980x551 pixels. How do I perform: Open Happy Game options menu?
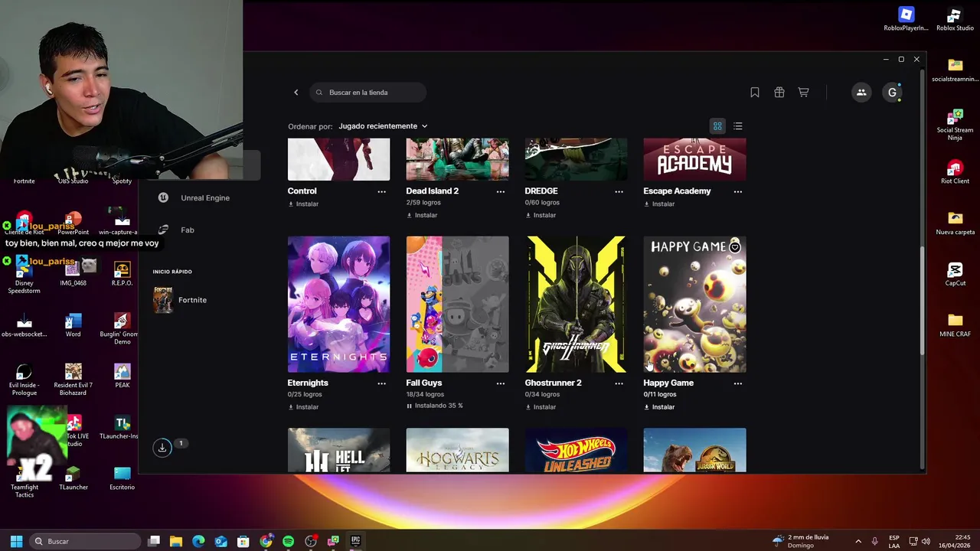[738, 383]
